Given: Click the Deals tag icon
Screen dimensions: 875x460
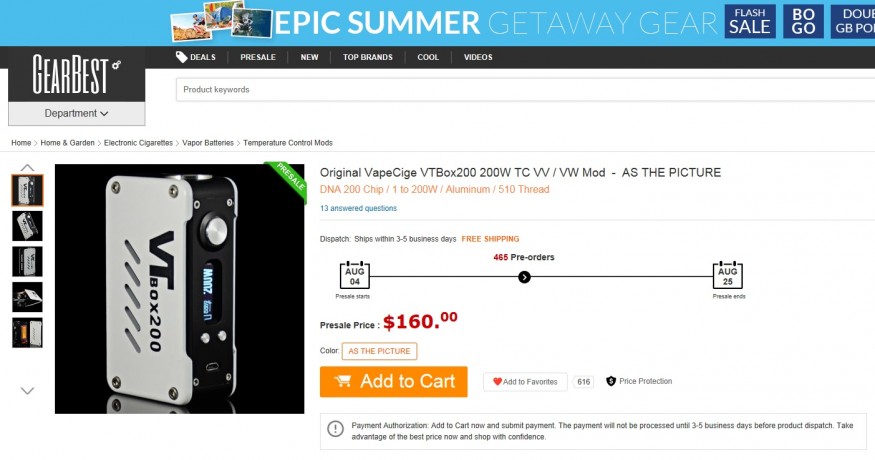Looking at the screenshot, I should pos(181,57).
